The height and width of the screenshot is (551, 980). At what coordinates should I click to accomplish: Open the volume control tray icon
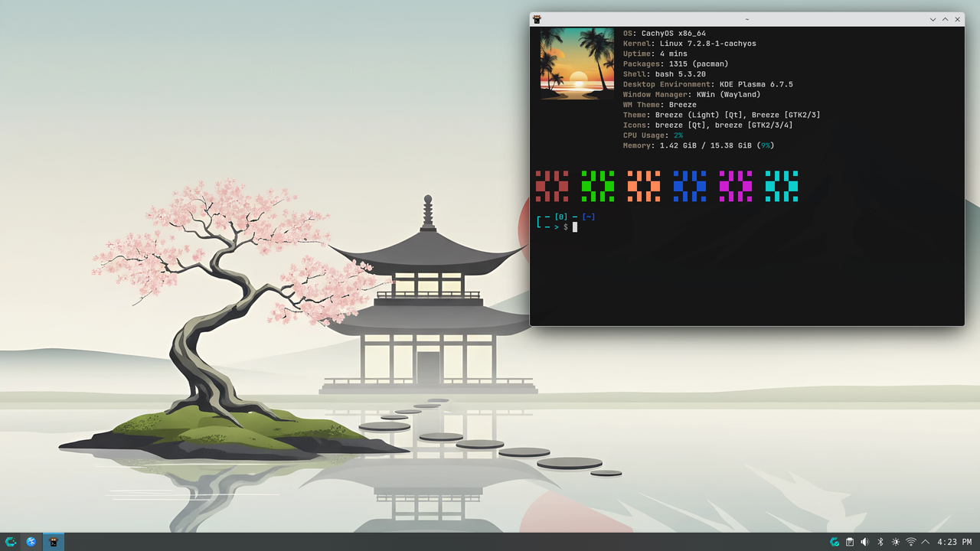point(865,542)
